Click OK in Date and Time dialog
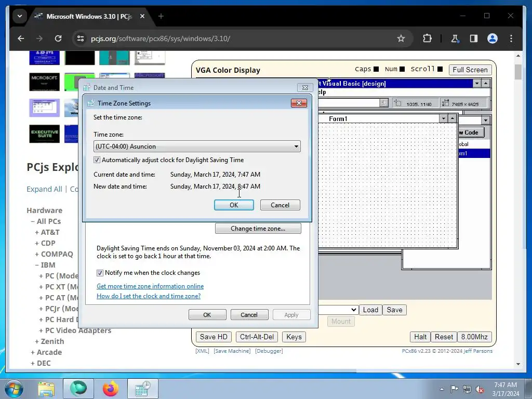 (x=207, y=315)
